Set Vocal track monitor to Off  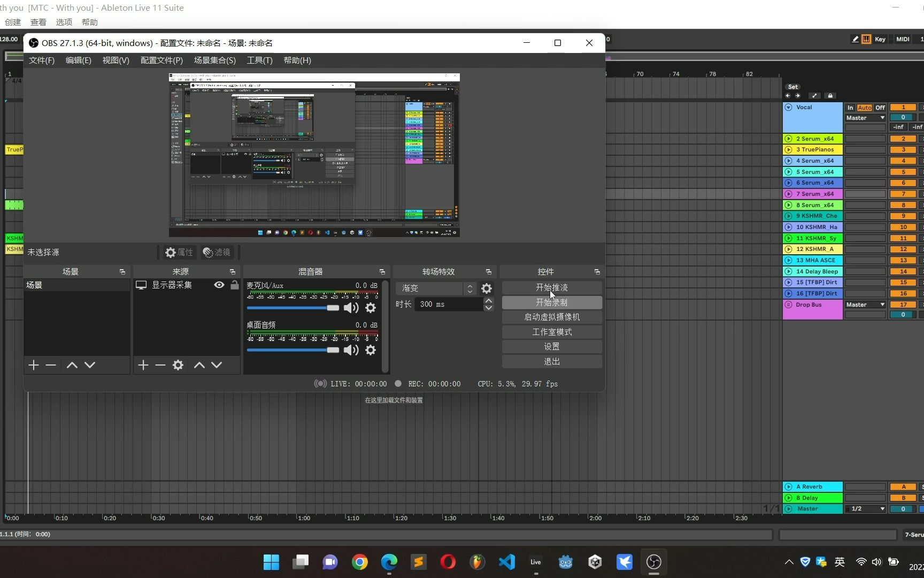(880, 108)
